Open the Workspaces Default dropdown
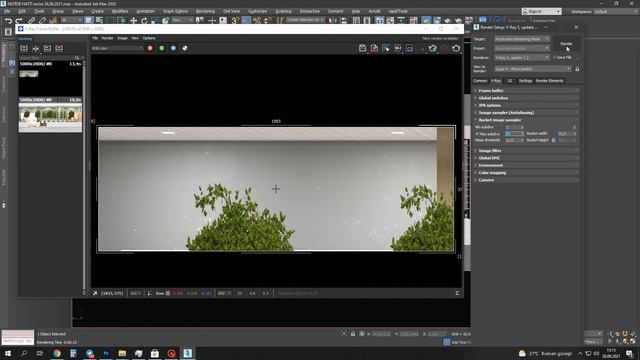 pyautogui.click(x=615, y=11)
